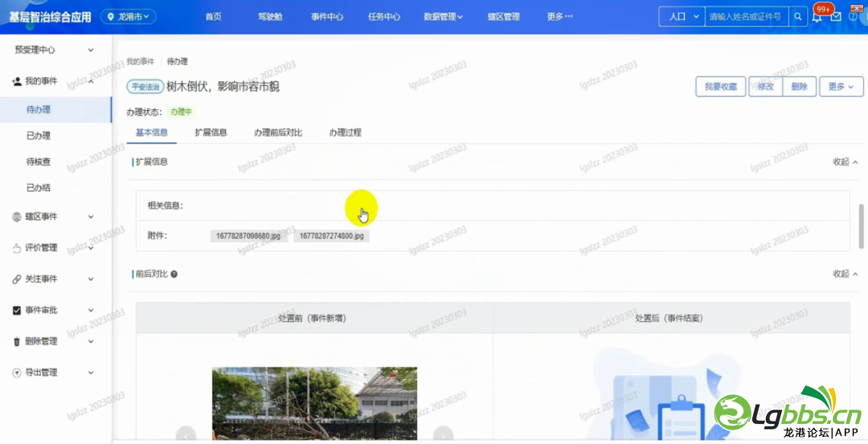Screen dimensions: 868x444
Task: Click 我的事件 breadcrumb link
Action: [x=140, y=61]
